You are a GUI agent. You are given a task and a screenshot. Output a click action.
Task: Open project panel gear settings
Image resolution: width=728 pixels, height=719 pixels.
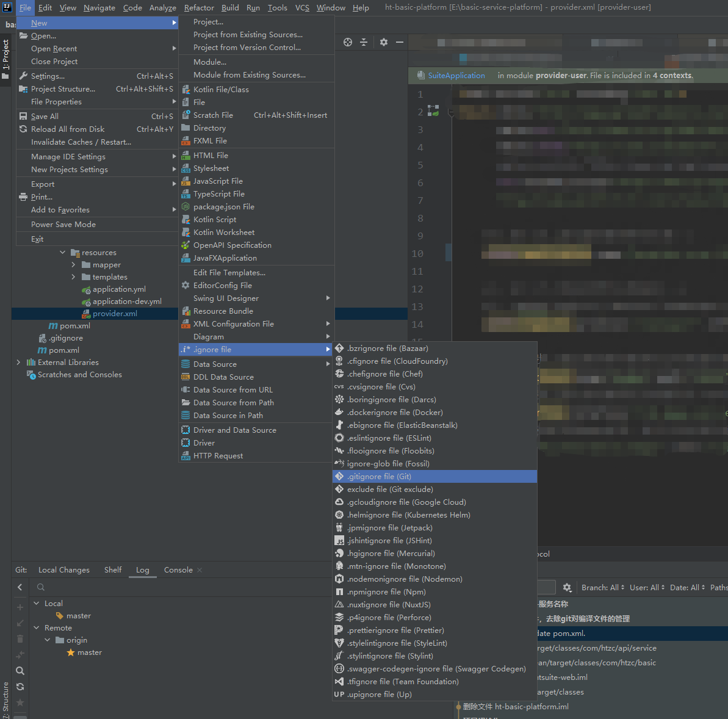pos(383,42)
